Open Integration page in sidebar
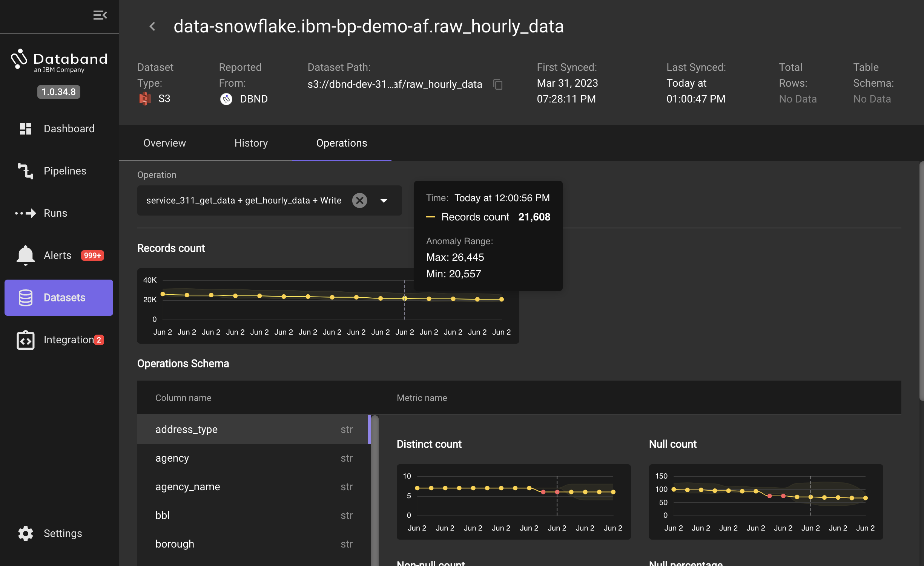This screenshot has width=924, height=566. coord(68,340)
